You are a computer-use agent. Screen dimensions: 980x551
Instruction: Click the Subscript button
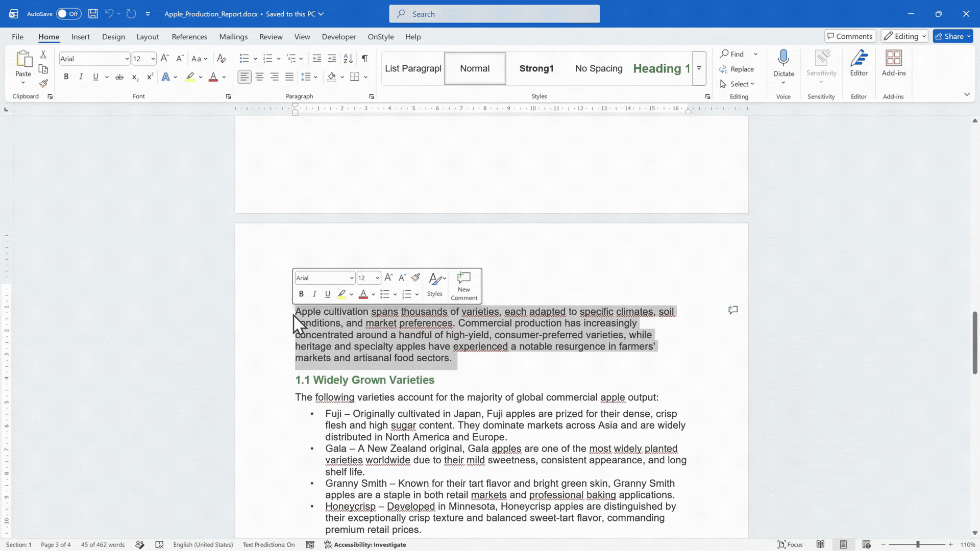pyautogui.click(x=135, y=77)
